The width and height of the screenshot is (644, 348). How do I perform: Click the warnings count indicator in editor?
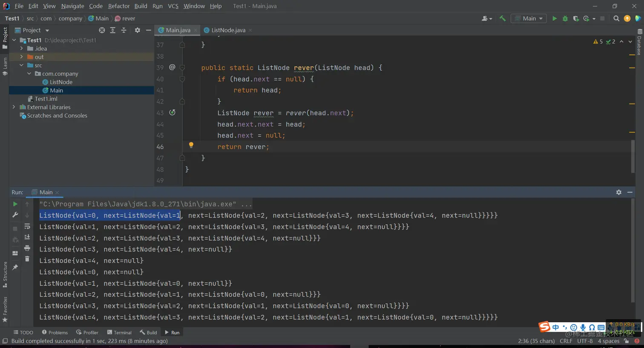[598, 42]
